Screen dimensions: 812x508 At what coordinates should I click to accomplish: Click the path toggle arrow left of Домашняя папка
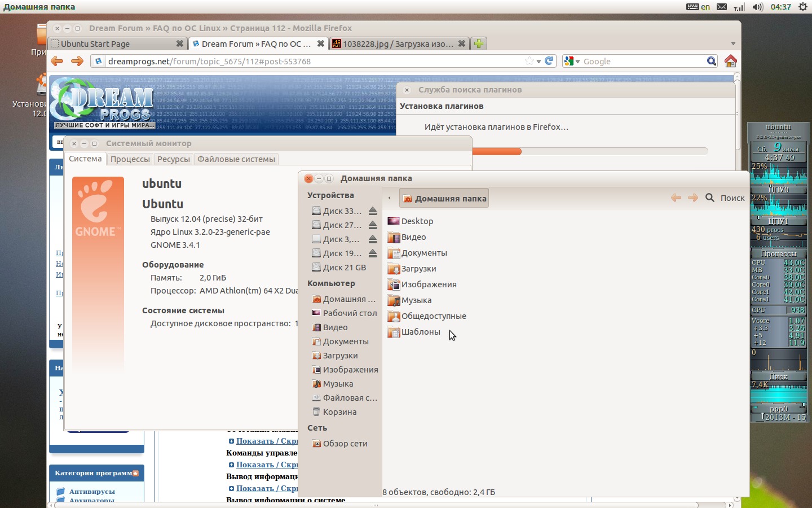click(389, 198)
